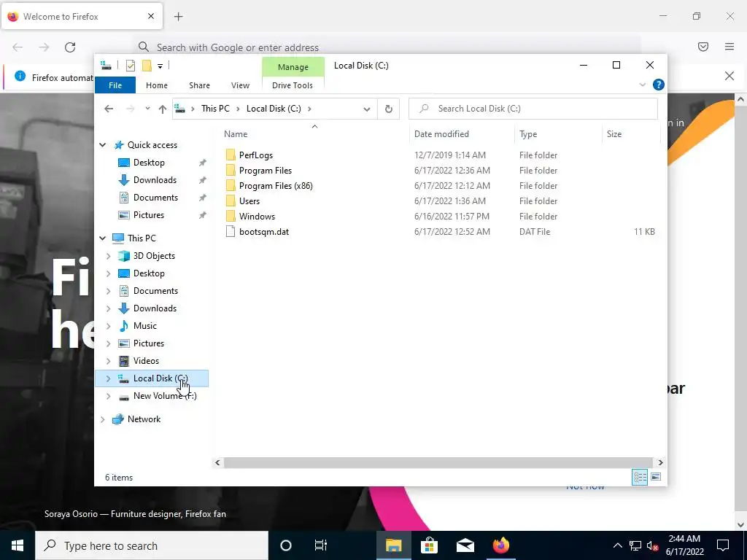The image size is (747, 560).
Task: Click This PC in address breadcrumb
Action: pos(215,109)
